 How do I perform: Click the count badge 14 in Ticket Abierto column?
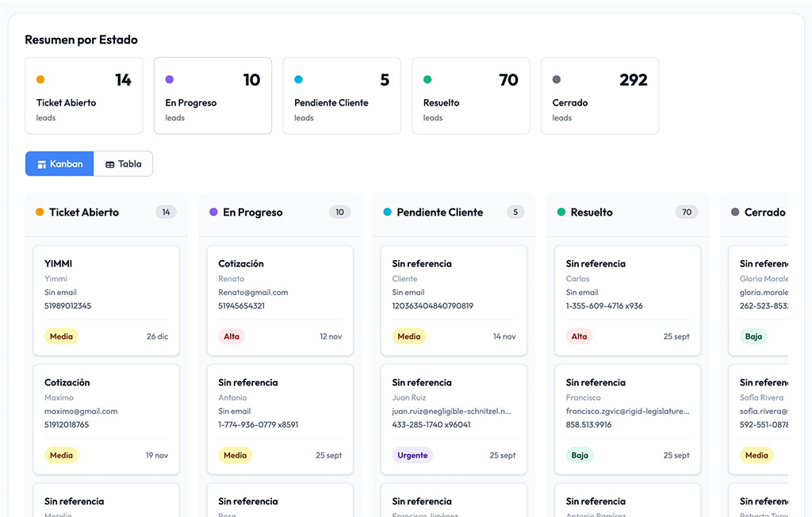coord(166,213)
